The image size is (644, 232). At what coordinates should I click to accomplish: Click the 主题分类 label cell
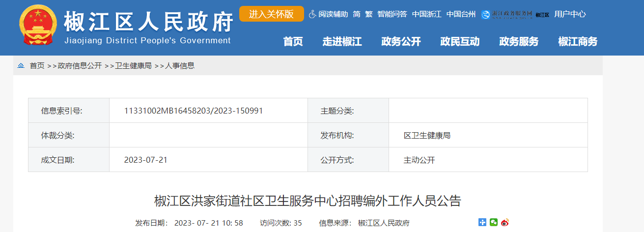348,111
